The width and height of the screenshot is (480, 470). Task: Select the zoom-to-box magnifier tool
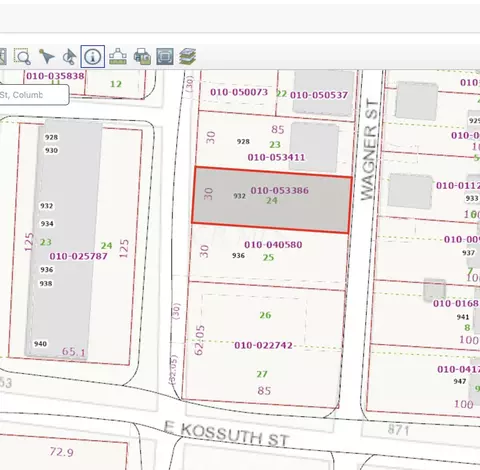22,56
